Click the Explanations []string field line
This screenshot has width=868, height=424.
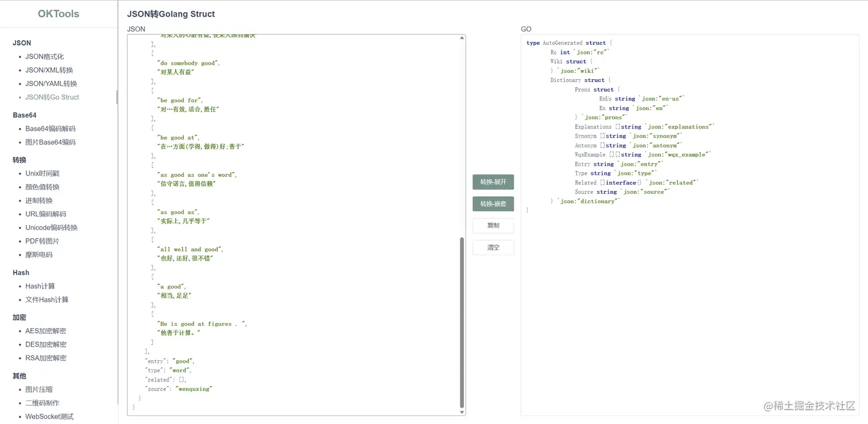point(645,127)
